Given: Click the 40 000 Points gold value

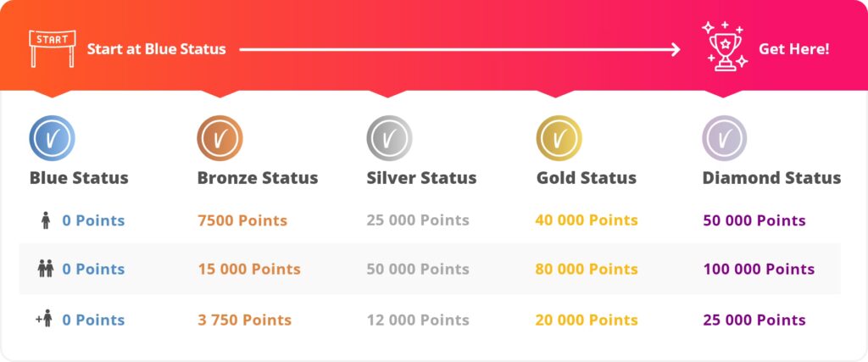Looking at the screenshot, I should coord(587,220).
